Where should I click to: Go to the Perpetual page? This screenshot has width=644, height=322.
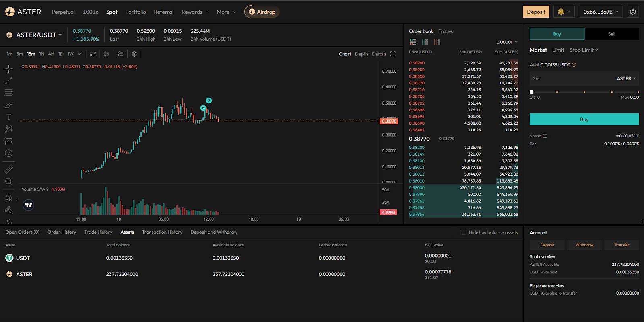click(x=63, y=12)
